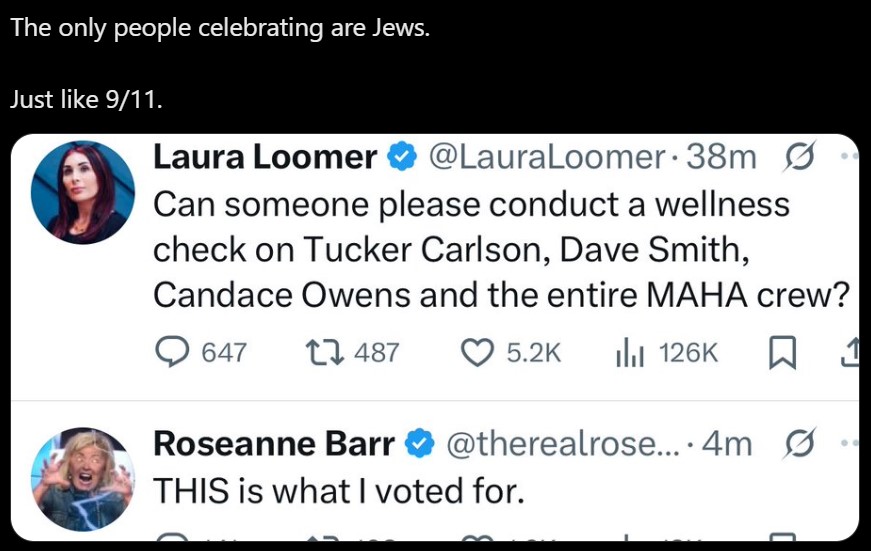Click the Grok icon beside 4m
871x551 pixels.
(799, 443)
